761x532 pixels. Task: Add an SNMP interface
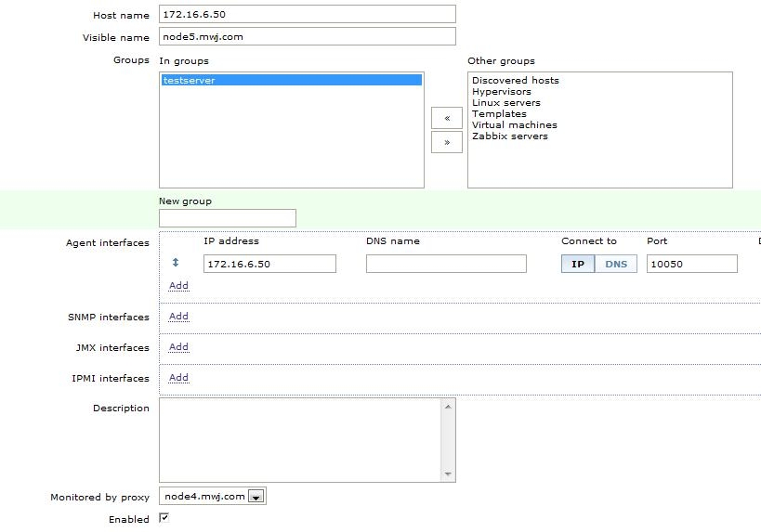point(178,317)
